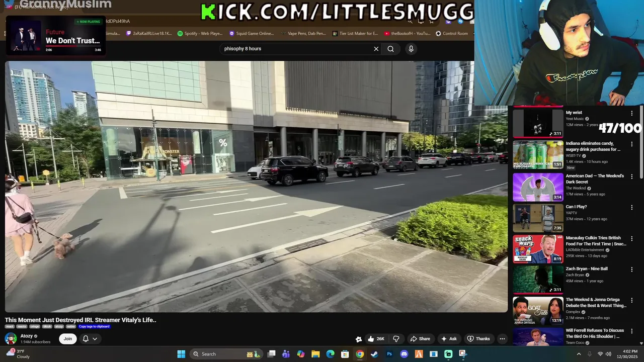This screenshot has height=362, width=644.
Task: Click the YouTube search magnifier button
Action: (x=390, y=49)
